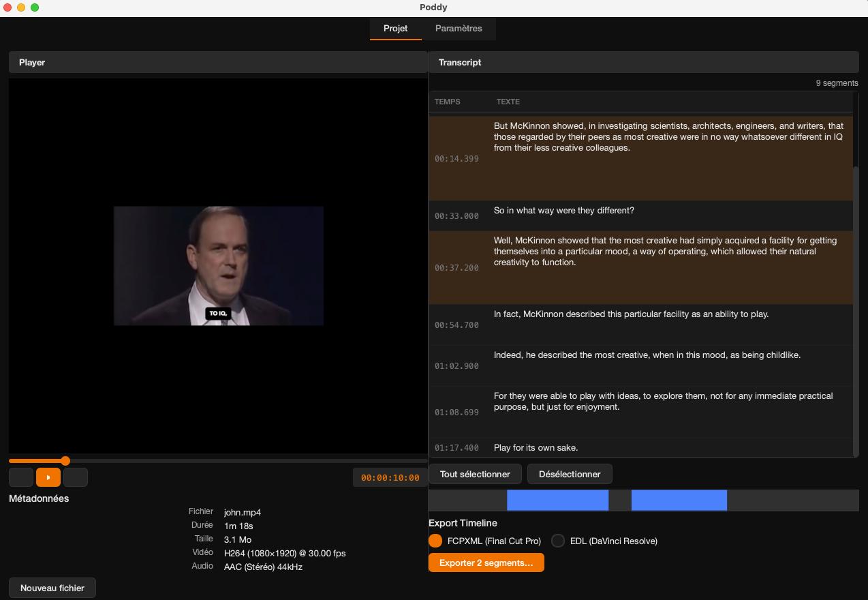Select the segment 'Play for its own sake.'
This screenshot has width=868, height=600.
coord(640,447)
